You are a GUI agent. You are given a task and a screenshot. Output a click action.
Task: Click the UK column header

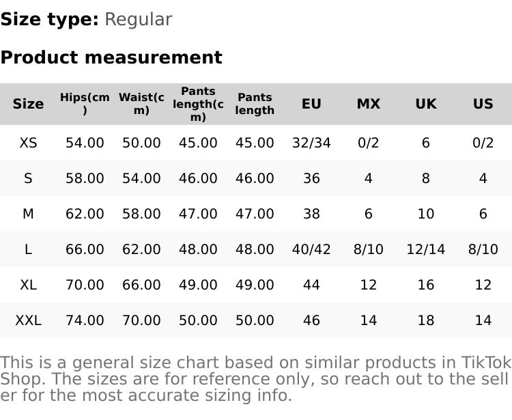pos(426,104)
